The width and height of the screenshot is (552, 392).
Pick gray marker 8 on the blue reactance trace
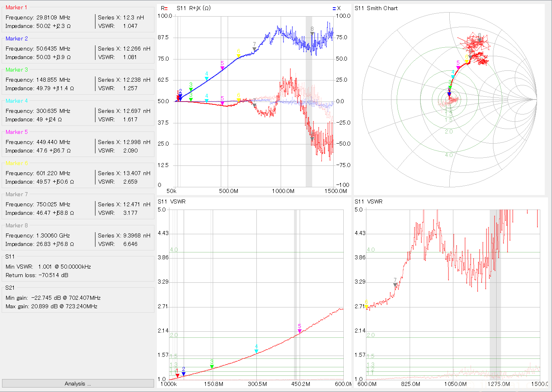pos(312,34)
